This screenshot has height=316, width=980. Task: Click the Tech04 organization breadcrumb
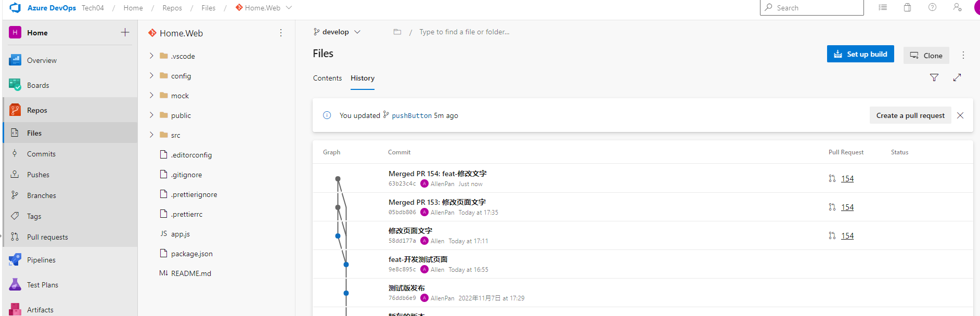point(93,8)
